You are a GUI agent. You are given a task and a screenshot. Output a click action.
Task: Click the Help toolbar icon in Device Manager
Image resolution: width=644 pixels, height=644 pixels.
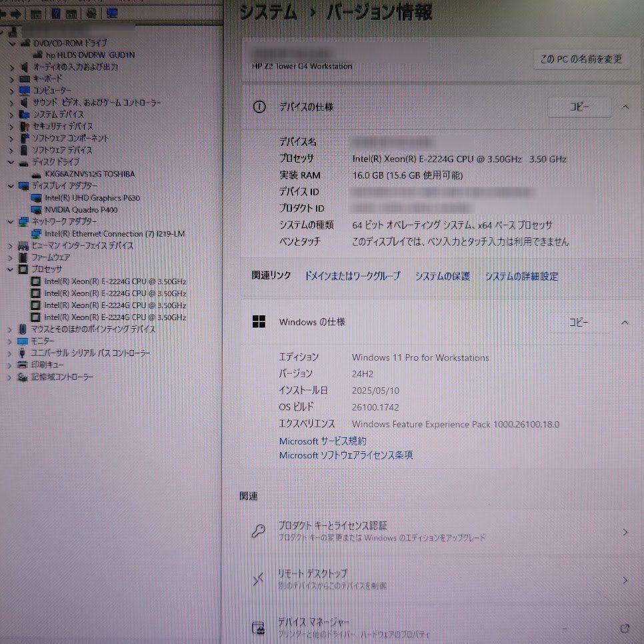point(57,13)
